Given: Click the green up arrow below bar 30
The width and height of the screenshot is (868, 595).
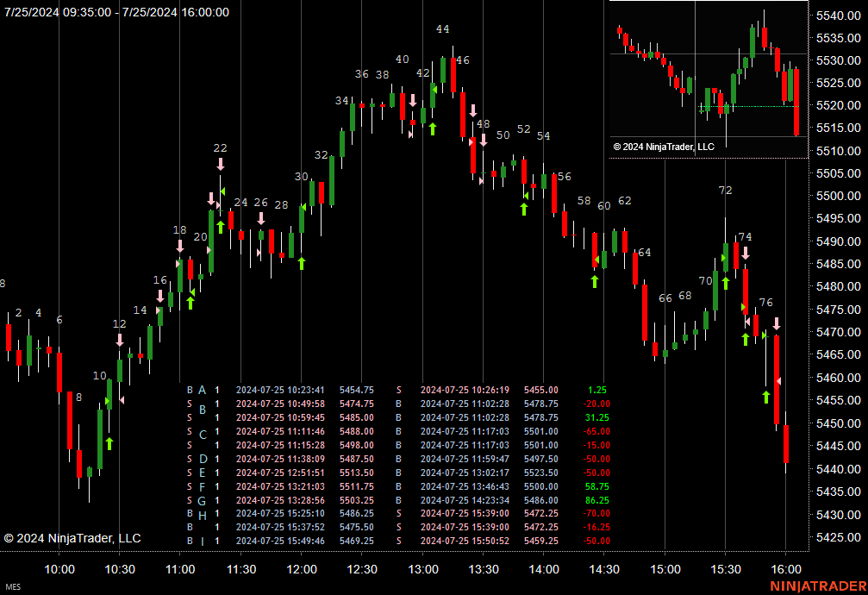Looking at the screenshot, I should (x=302, y=262).
